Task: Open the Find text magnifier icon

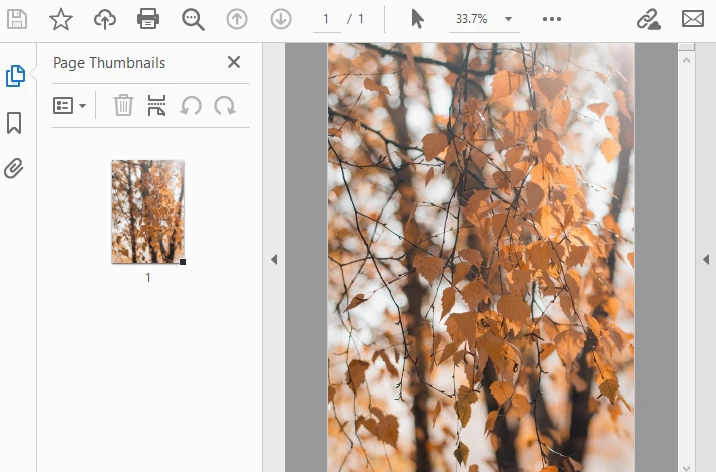Action: pyautogui.click(x=193, y=20)
